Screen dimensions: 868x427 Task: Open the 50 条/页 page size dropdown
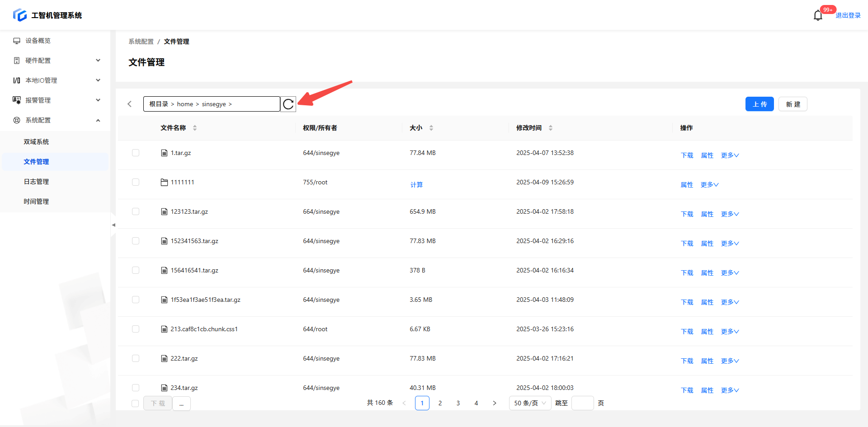pos(530,403)
